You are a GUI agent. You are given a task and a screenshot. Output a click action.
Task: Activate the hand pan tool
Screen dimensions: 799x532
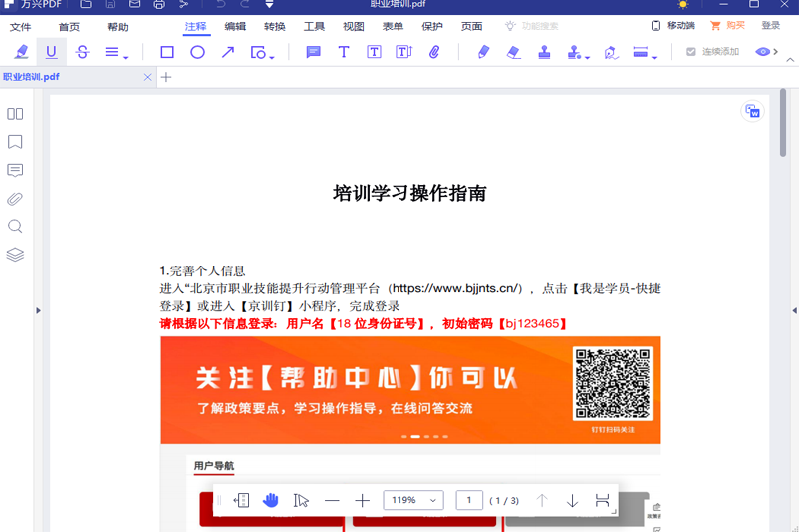(271, 500)
